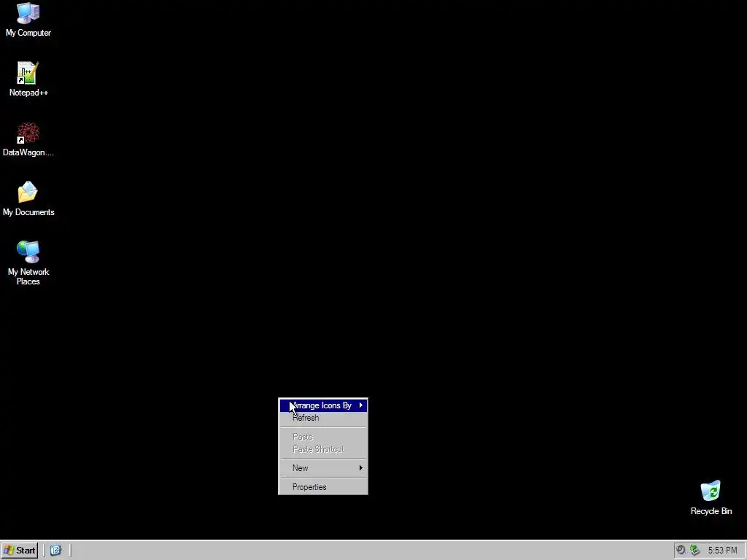Choose Properties from the context menu
The width and height of the screenshot is (747, 560).
pyautogui.click(x=323, y=486)
